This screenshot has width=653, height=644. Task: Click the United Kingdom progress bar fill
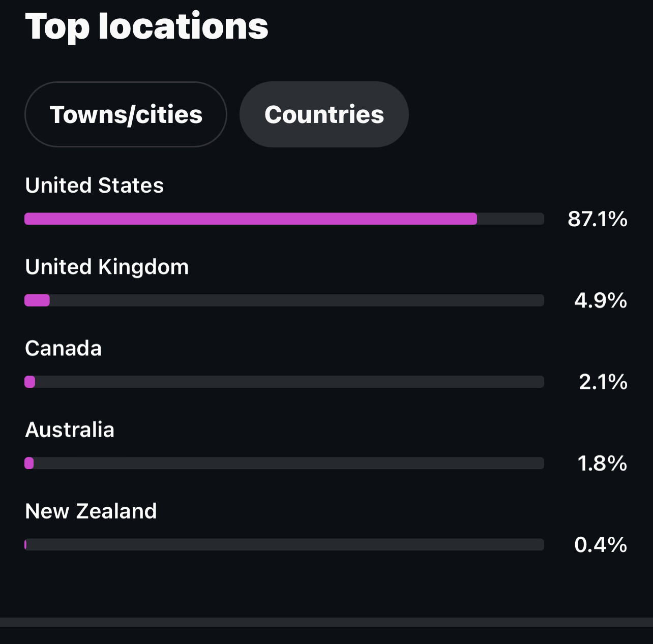coord(37,300)
